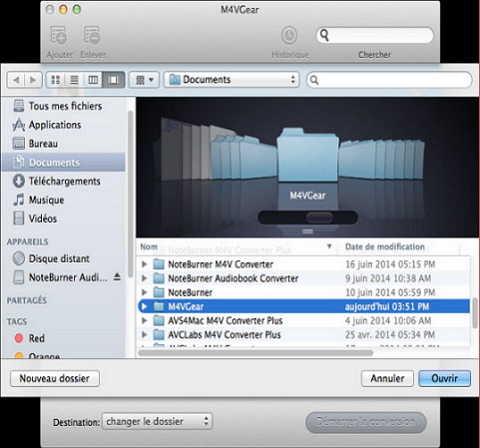The width and height of the screenshot is (480, 448).
Task: Open the arrange items dropdown
Action: 144,80
